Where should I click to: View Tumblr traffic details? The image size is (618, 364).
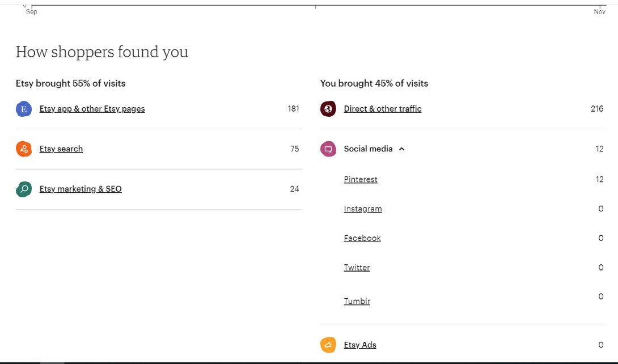pyautogui.click(x=357, y=301)
